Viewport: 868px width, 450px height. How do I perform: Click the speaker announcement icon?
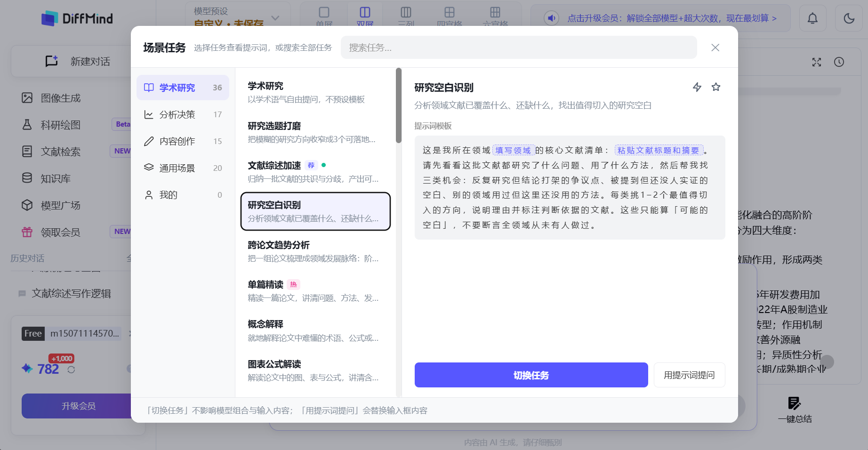(x=551, y=18)
